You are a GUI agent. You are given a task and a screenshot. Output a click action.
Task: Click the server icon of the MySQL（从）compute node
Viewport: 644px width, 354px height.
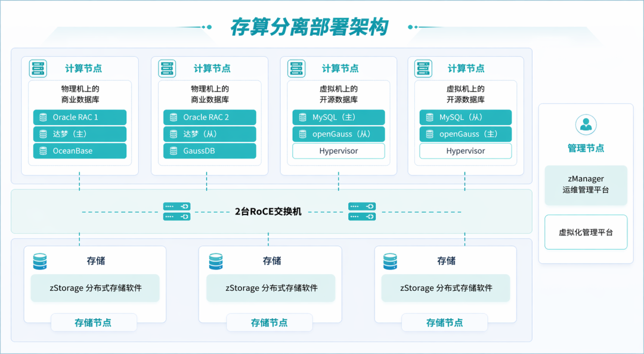(423, 68)
